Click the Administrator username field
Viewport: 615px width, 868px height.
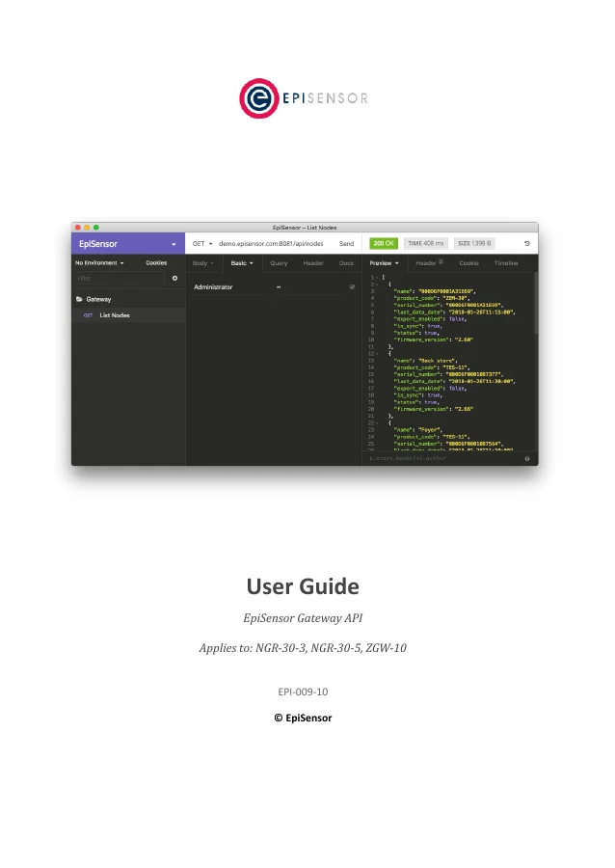(x=229, y=287)
